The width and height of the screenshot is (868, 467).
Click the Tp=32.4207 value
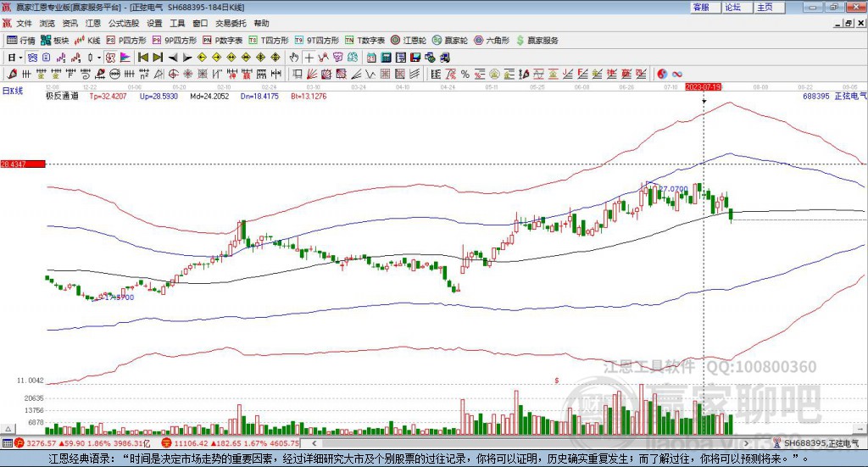pyautogui.click(x=108, y=97)
